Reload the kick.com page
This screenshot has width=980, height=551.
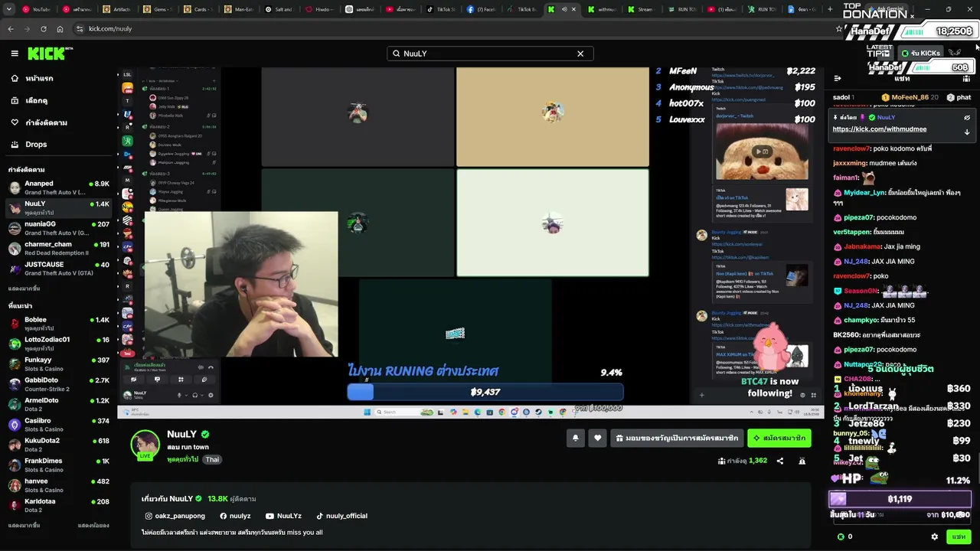[x=44, y=28]
